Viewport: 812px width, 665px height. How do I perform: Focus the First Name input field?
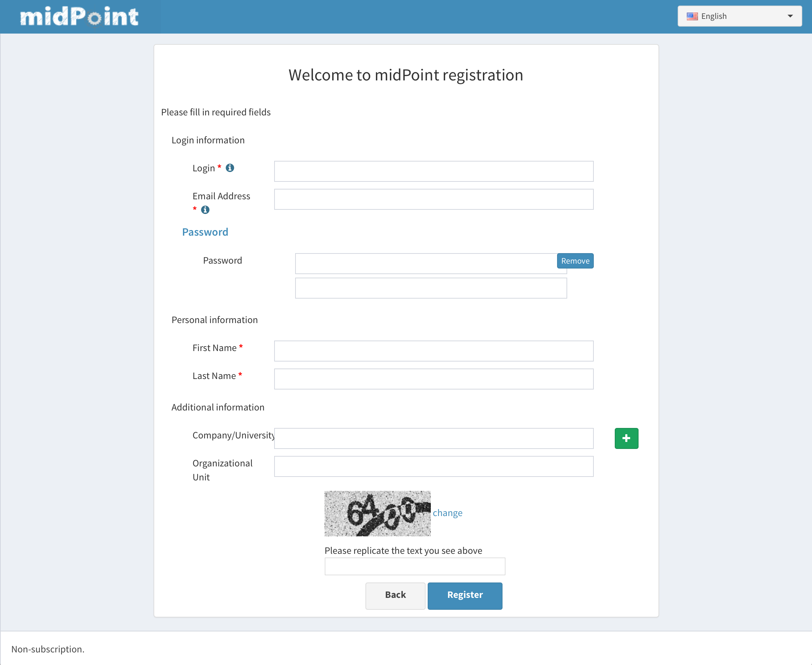click(x=433, y=351)
